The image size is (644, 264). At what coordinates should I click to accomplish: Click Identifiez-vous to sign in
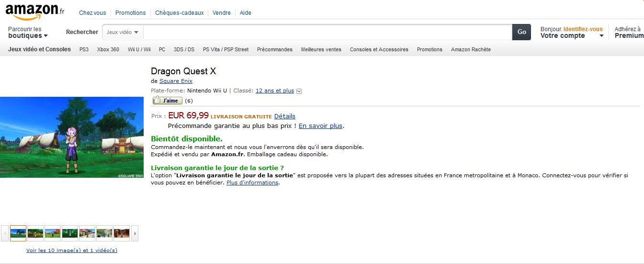[x=583, y=29]
